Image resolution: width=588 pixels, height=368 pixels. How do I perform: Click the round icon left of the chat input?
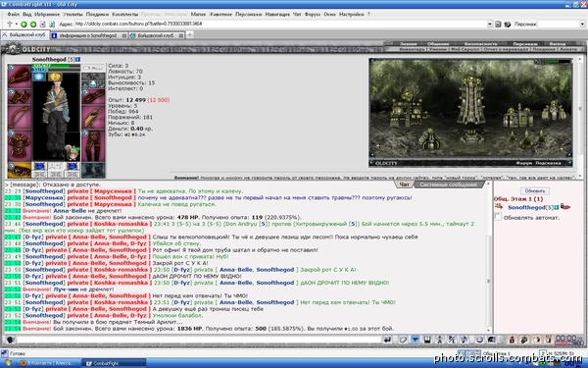[x=11, y=340]
